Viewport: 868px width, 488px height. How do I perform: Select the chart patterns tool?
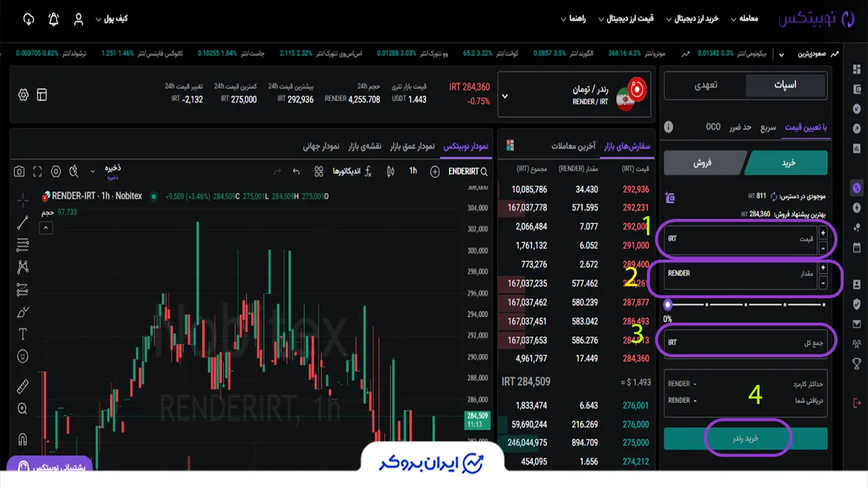(23, 266)
